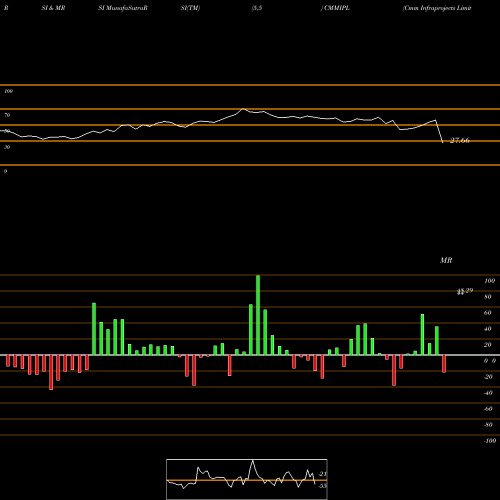
Task: Click the tallest green MR bar
Action: pos(258,315)
